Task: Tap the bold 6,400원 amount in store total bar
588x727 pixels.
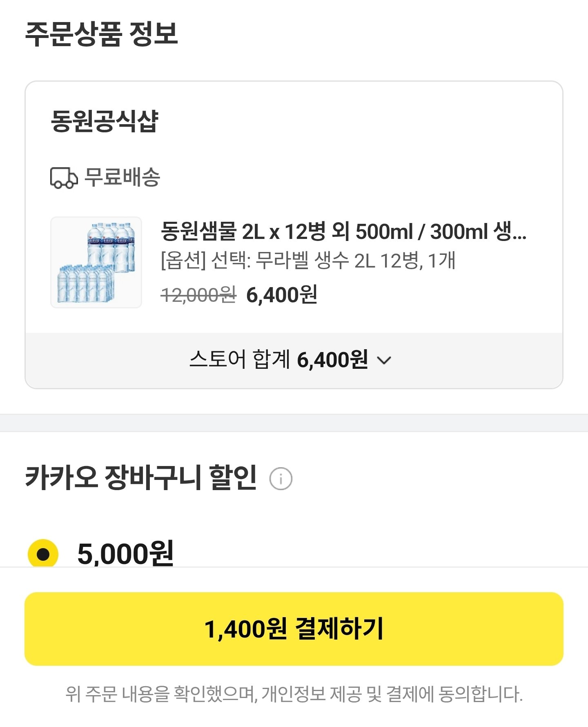Action: click(x=332, y=360)
